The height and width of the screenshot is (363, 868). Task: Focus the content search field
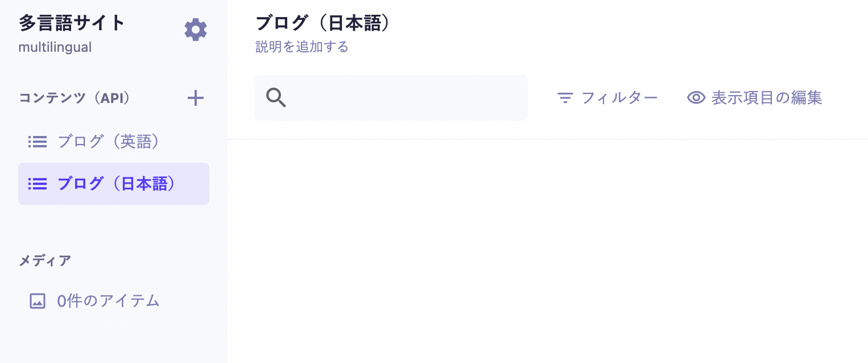tap(404, 98)
